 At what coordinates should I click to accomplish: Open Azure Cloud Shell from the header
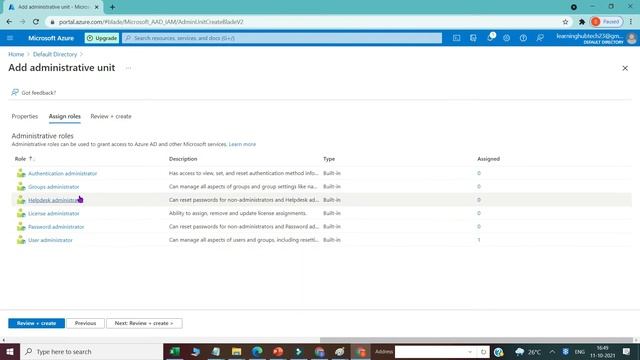(x=456, y=38)
